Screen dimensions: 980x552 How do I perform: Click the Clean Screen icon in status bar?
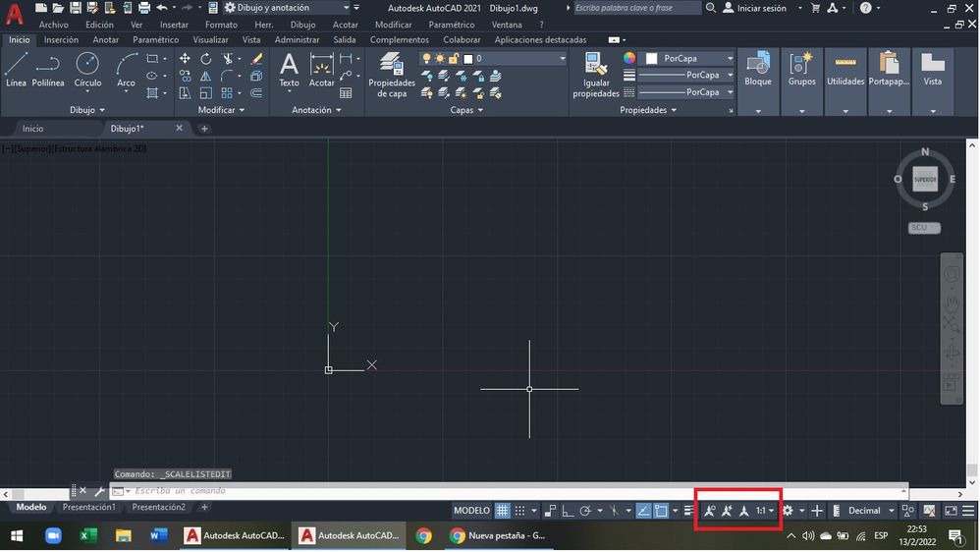pos(951,511)
